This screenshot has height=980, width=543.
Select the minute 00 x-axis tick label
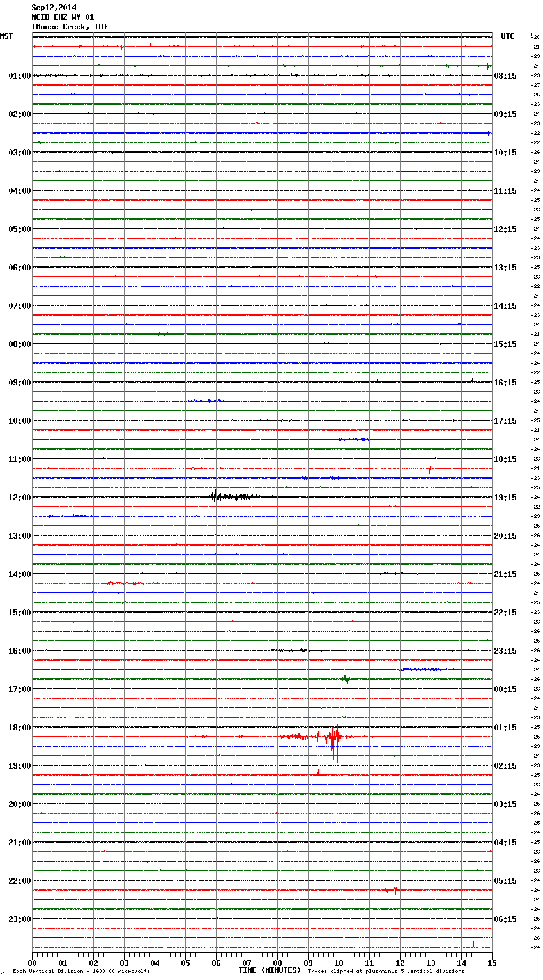32,963
